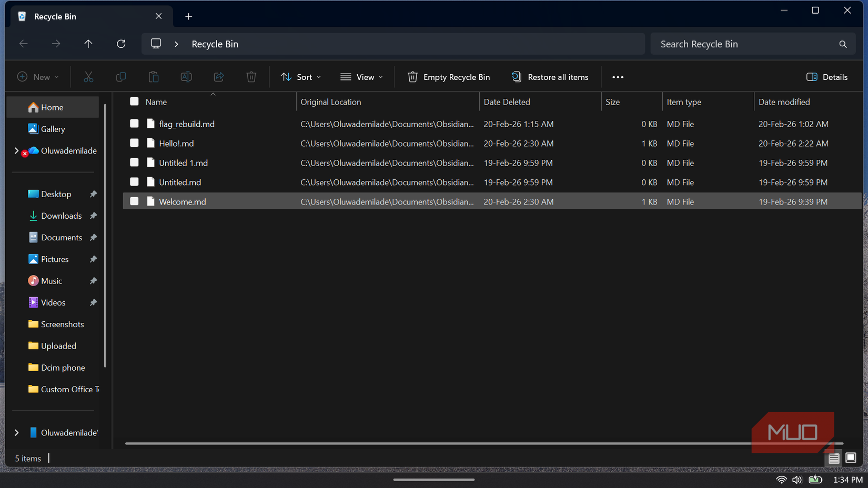Click the volume icon in the system tray
Image resolution: width=868 pixels, height=488 pixels.
click(796, 479)
